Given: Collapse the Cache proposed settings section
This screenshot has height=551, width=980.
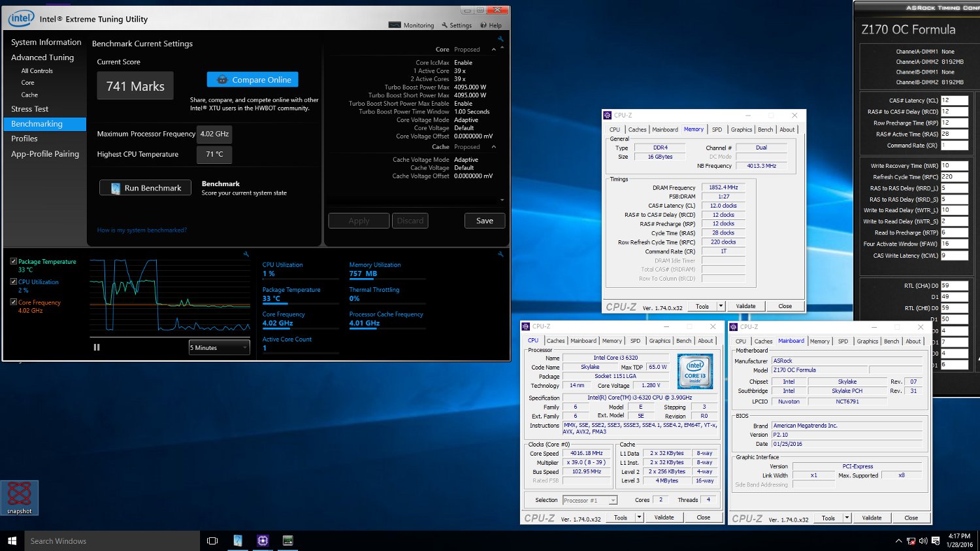Looking at the screenshot, I should point(494,147).
